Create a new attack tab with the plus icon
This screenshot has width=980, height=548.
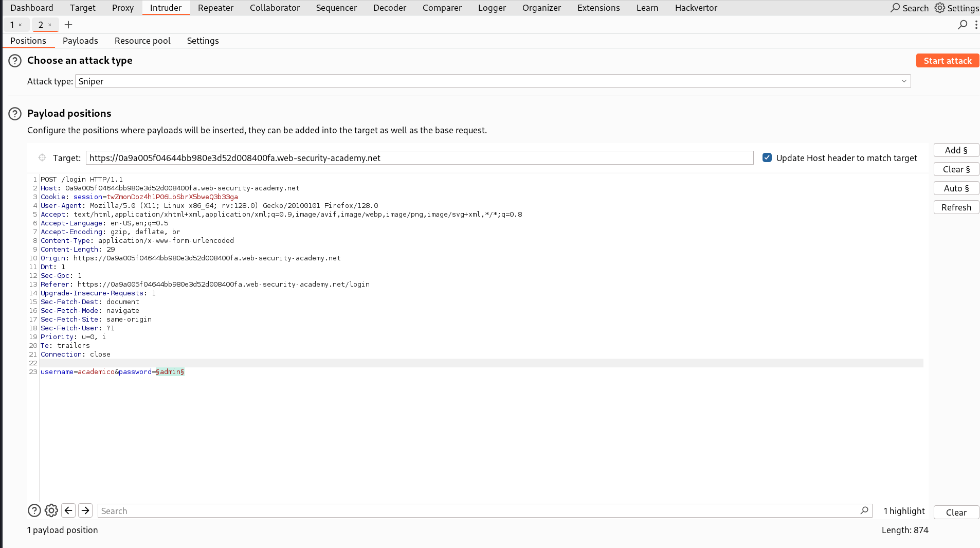(x=68, y=24)
